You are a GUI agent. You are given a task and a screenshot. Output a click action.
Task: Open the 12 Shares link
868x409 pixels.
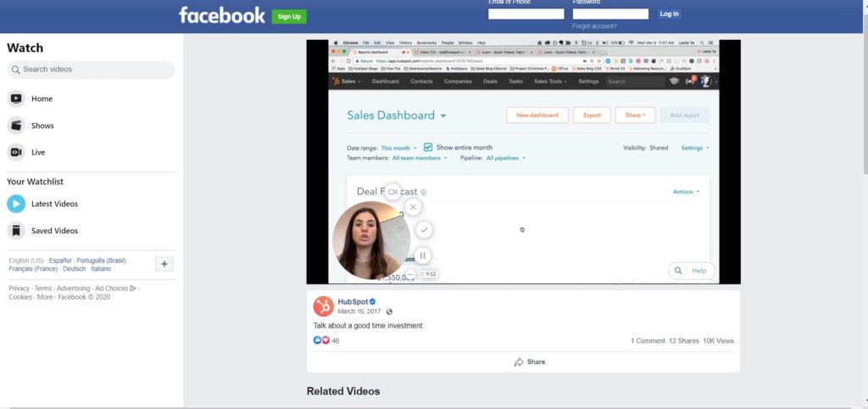point(684,341)
